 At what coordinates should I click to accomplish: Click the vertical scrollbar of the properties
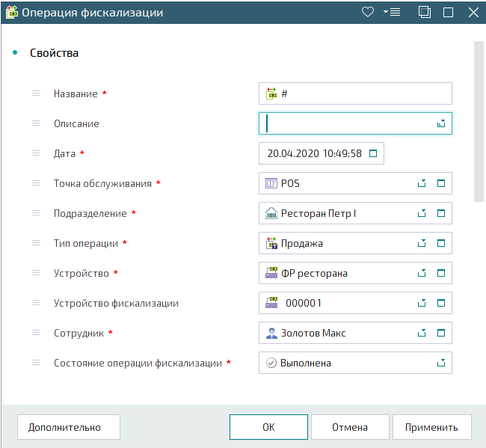(479, 121)
